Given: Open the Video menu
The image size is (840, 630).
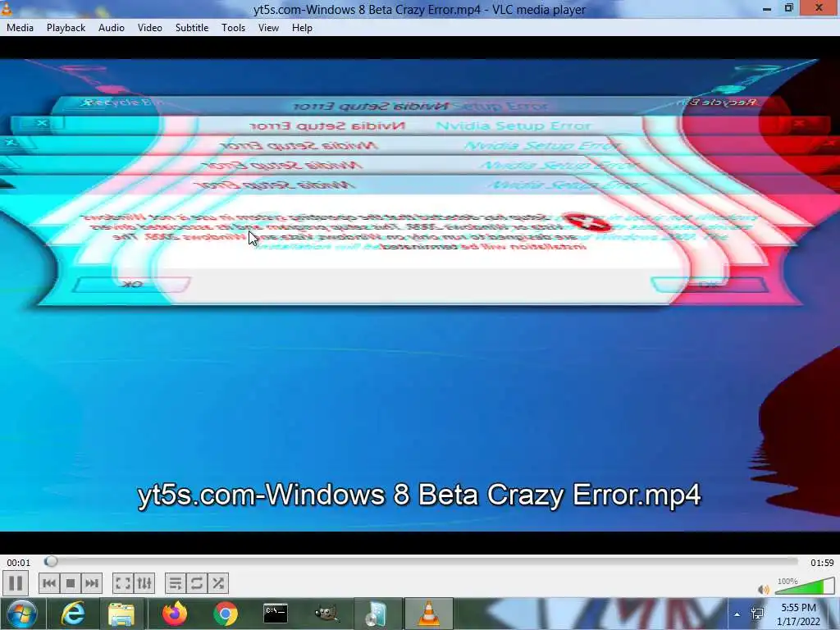Looking at the screenshot, I should tap(150, 28).
